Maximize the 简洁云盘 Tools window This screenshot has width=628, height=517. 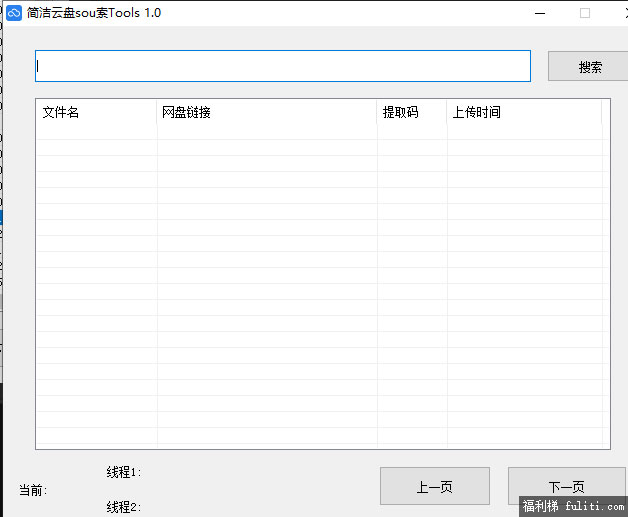point(585,13)
